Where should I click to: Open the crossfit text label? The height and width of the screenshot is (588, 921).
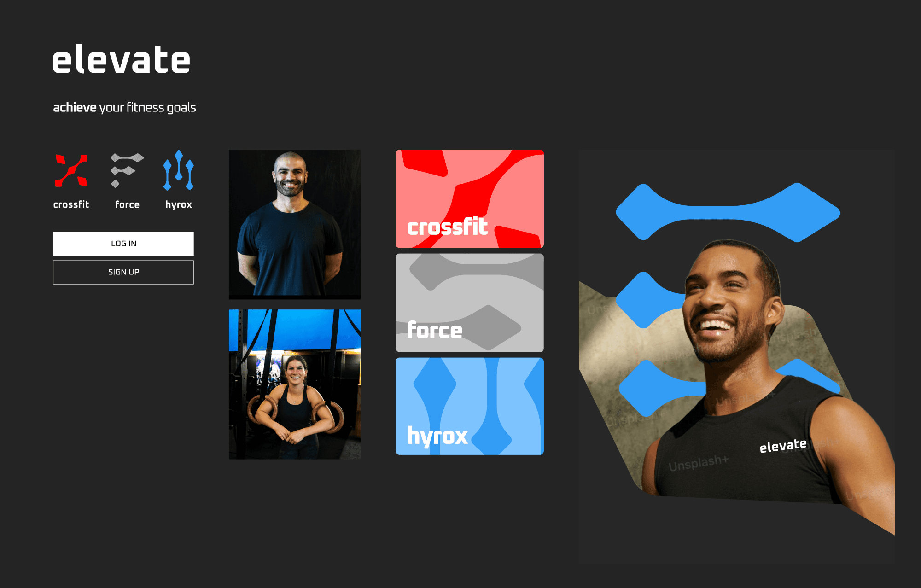coord(71,204)
